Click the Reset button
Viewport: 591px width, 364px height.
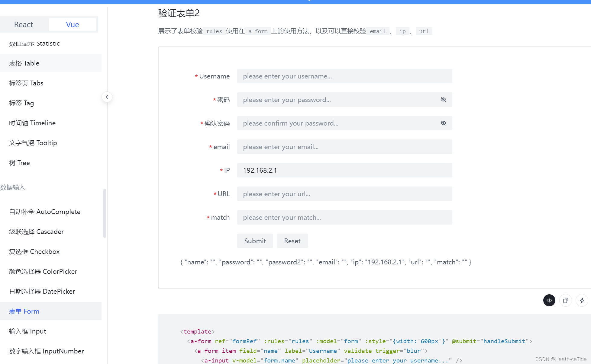coord(292,241)
